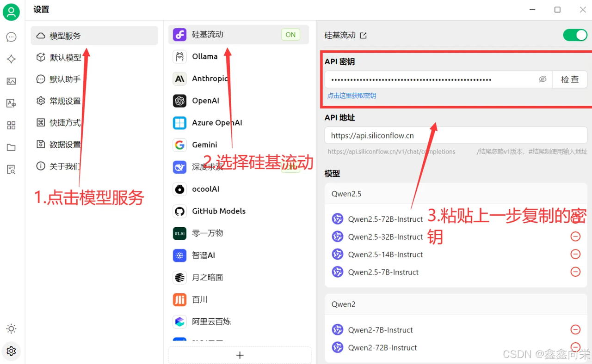Click the 设置 window title text
This screenshot has width=592, height=364.
pos(41,10)
